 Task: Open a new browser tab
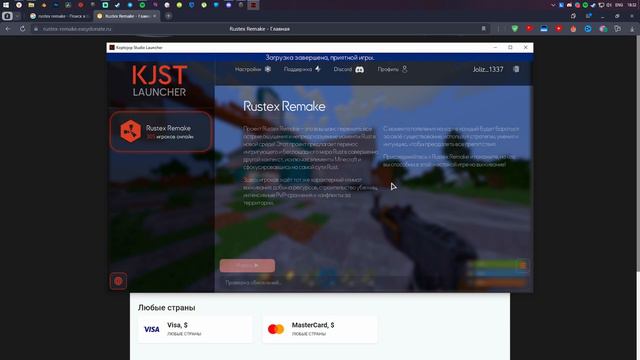(168, 16)
